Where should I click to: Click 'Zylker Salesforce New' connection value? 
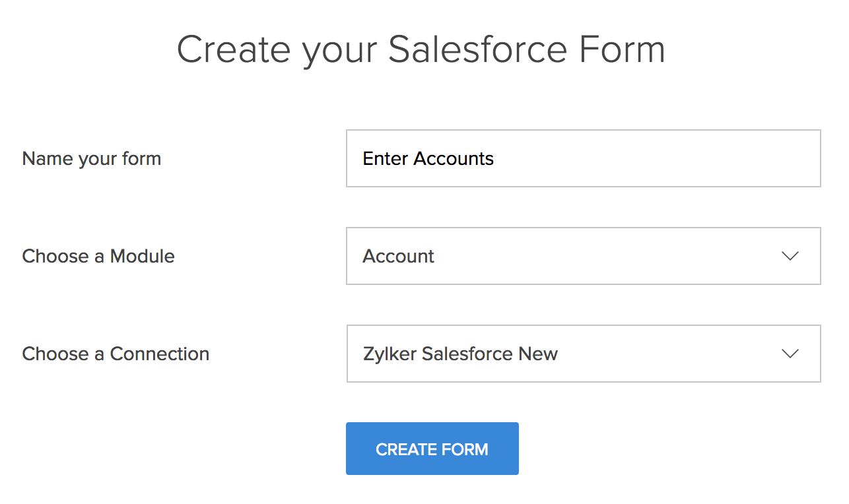coord(460,354)
